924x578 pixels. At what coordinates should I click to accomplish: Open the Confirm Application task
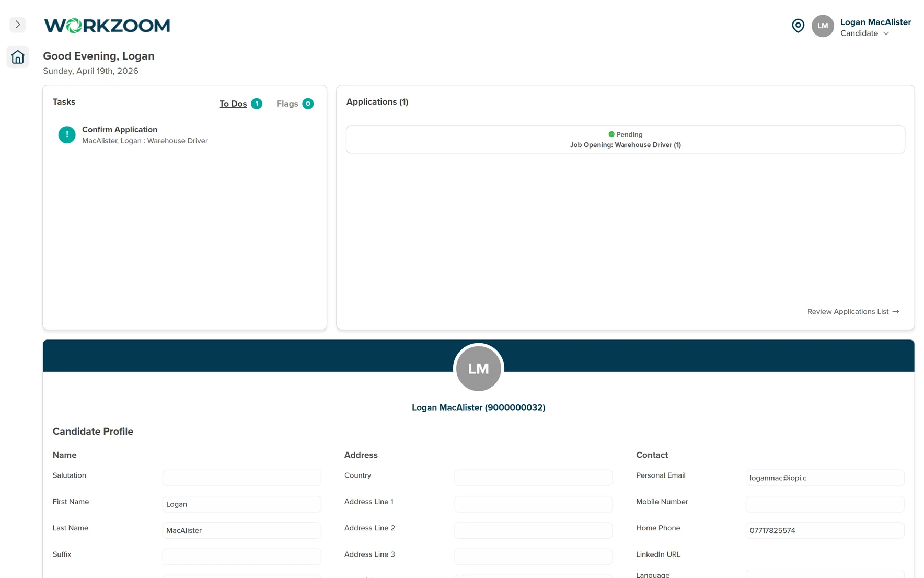tap(120, 130)
